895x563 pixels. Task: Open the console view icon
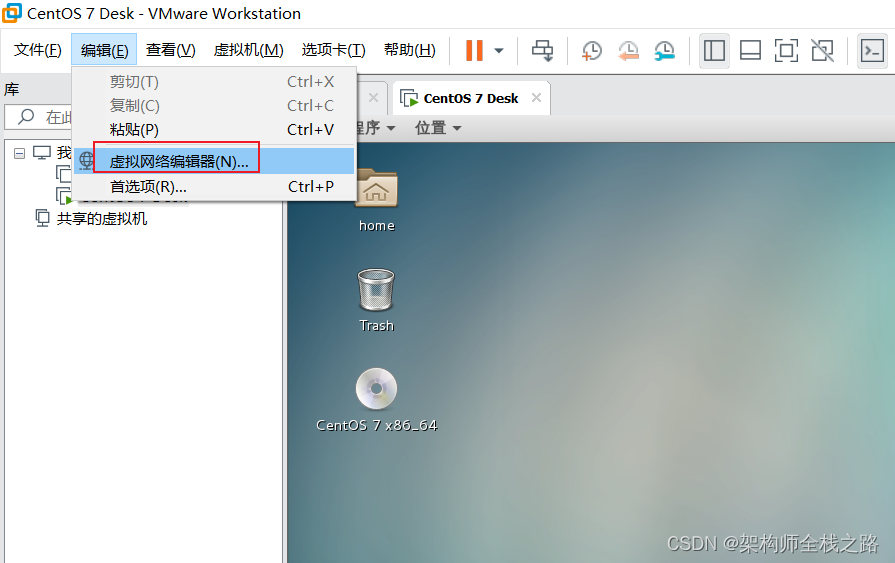(x=872, y=50)
